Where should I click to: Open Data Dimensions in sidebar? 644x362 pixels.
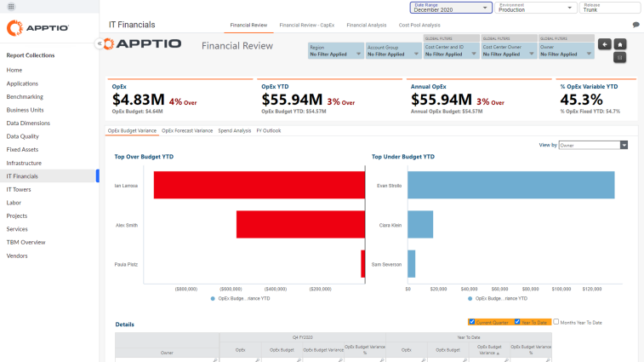pos(28,123)
